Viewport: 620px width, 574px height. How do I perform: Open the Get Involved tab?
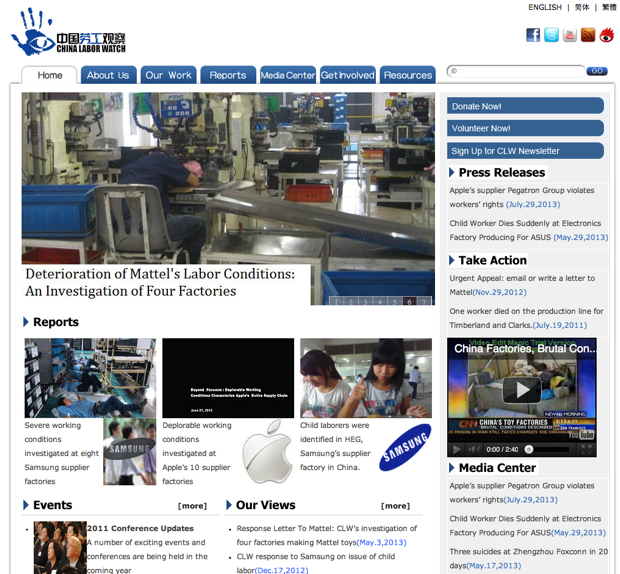(x=348, y=75)
